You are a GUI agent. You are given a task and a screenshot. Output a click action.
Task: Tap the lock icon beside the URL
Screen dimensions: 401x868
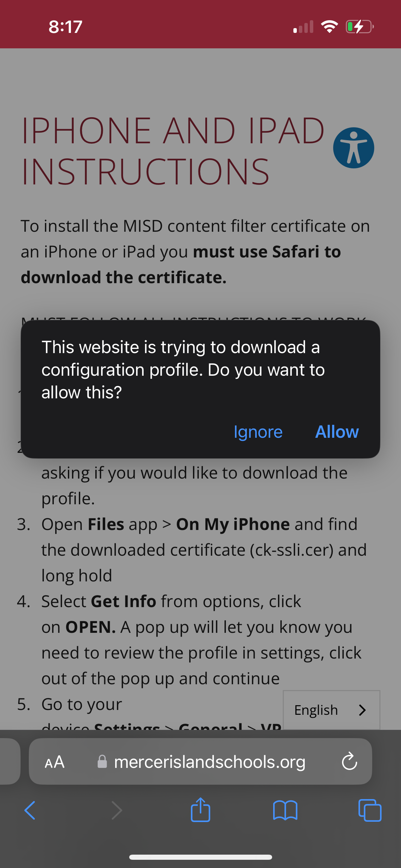pos(102,762)
